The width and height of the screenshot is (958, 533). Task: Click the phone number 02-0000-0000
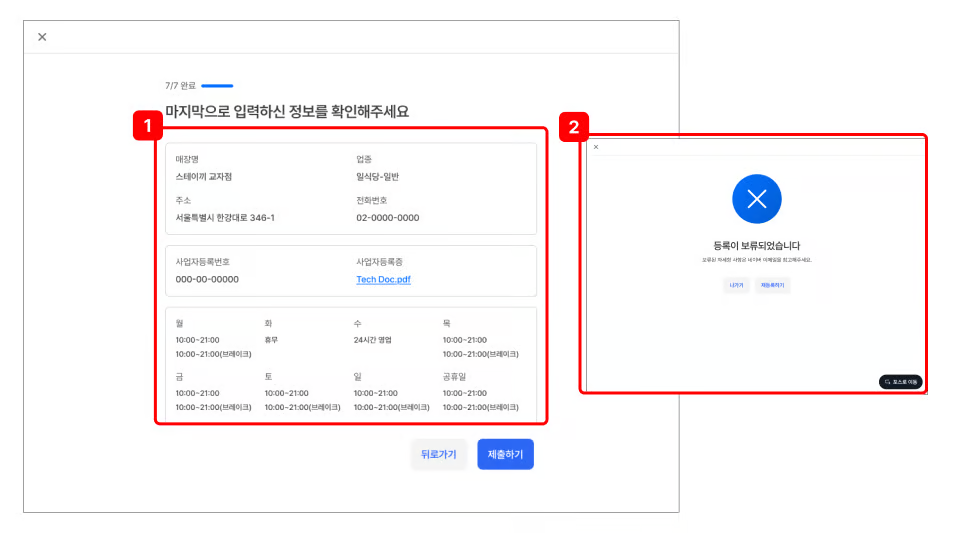(388, 218)
